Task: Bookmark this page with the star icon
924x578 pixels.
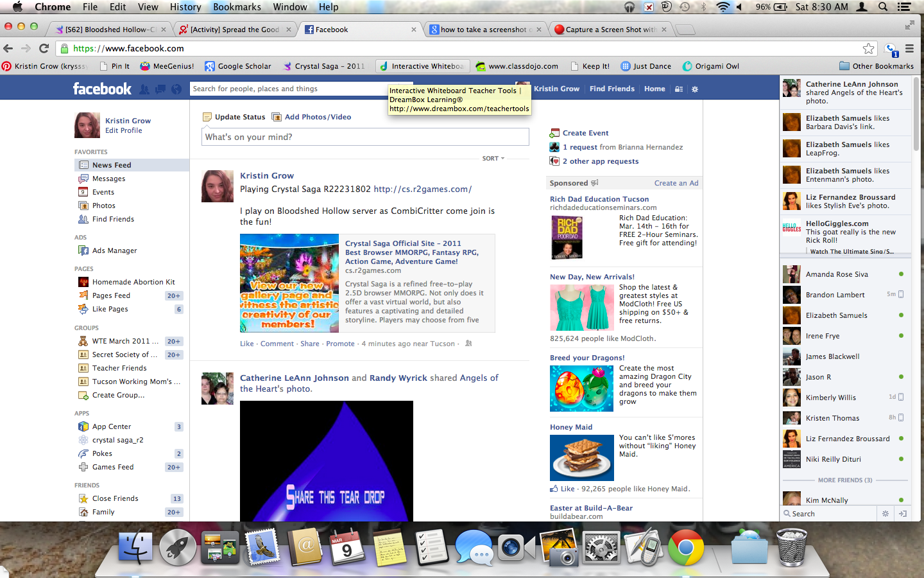Action: (x=868, y=48)
